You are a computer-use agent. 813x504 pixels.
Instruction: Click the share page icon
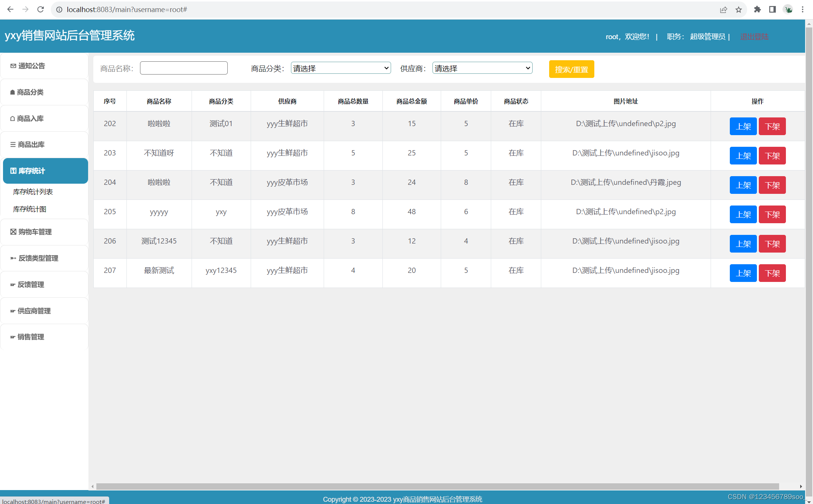click(x=723, y=9)
